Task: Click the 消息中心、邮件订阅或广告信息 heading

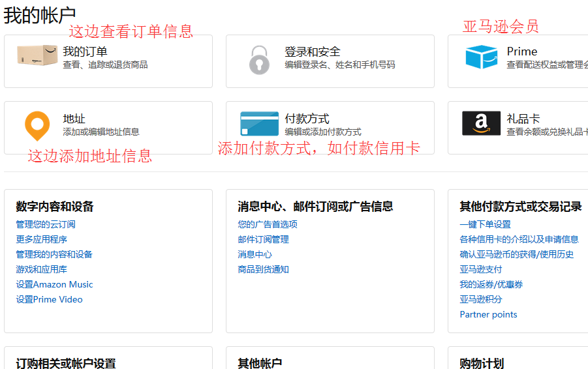Action: [315, 207]
